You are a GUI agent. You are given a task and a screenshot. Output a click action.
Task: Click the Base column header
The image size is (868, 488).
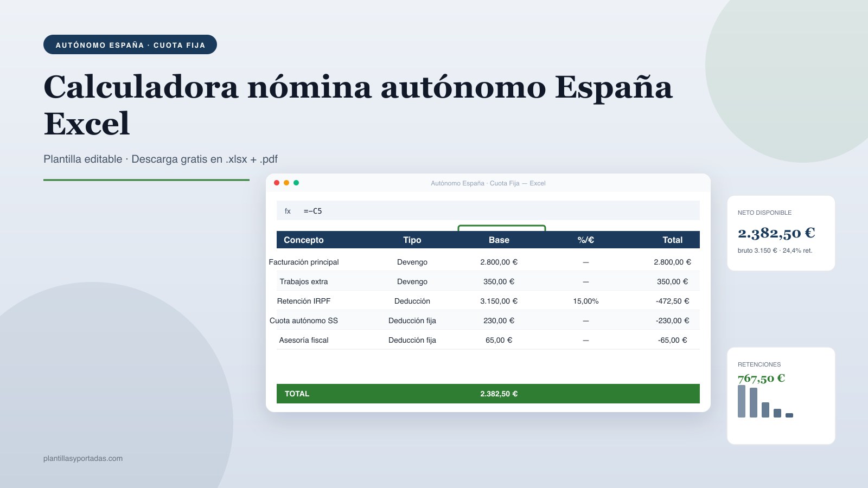pos(499,240)
